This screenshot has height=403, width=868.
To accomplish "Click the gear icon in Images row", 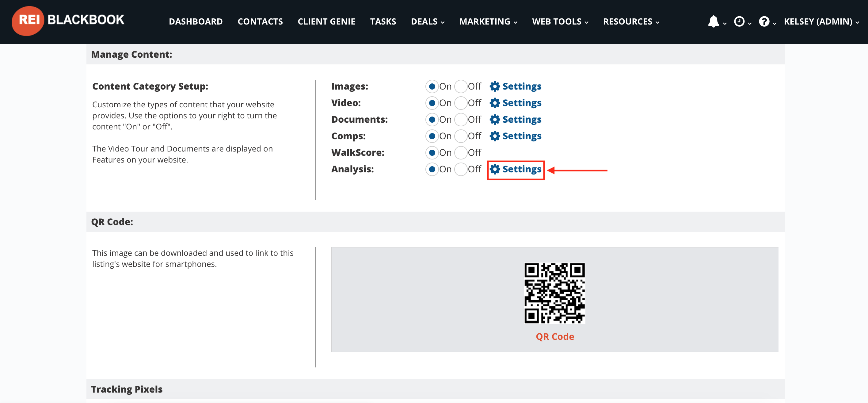I will (494, 86).
